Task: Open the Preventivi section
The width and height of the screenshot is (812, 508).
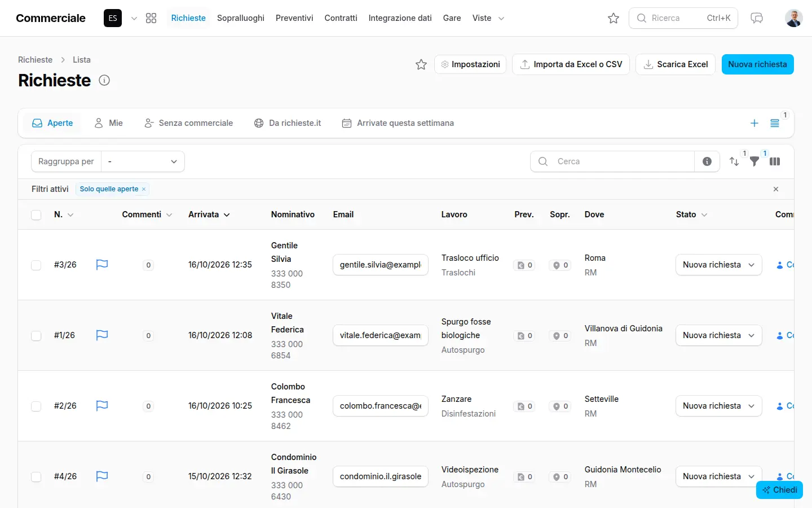Action: pos(294,18)
